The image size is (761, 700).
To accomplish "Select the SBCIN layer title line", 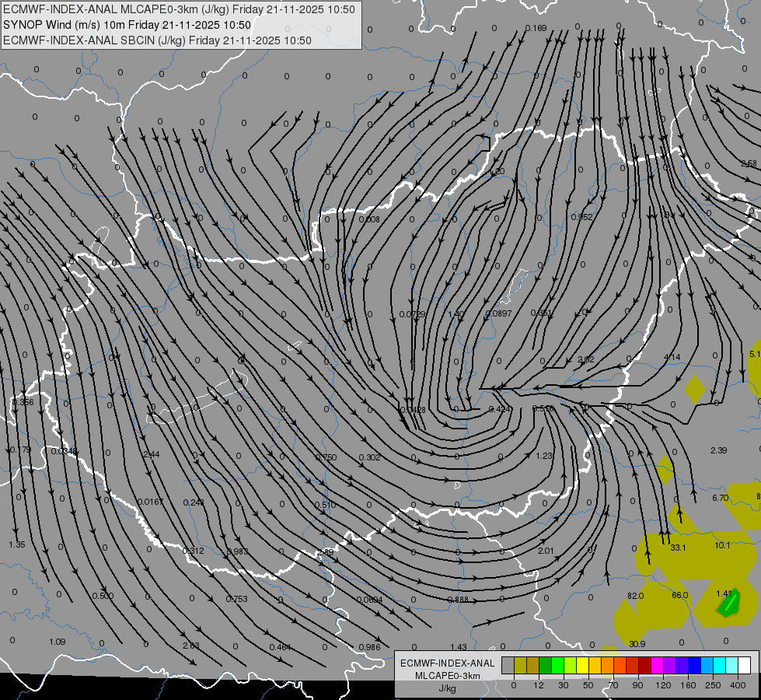I will pyautogui.click(x=157, y=40).
